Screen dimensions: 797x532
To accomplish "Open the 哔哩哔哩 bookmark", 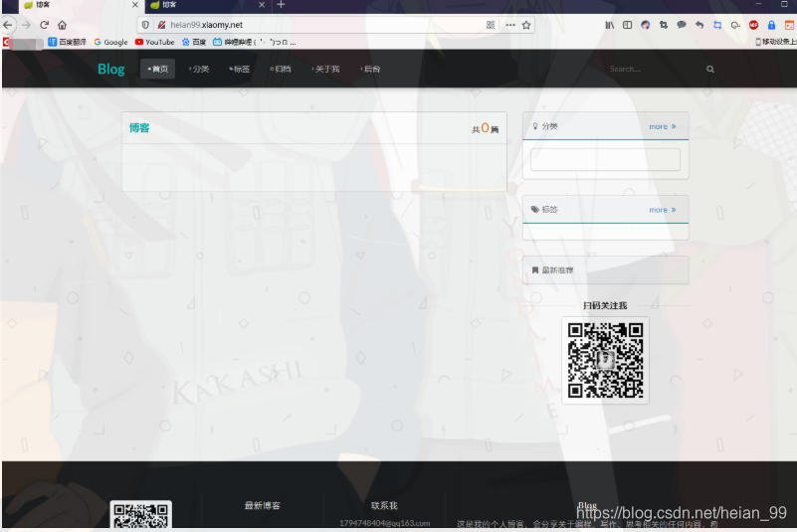I will pyautogui.click(x=254, y=42).
